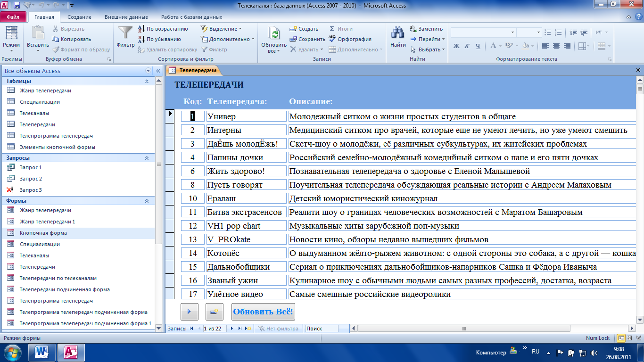The height and width of the screenshot is (362, 644).
Task: Open Перейти dropdown
Action: [427, 39]
